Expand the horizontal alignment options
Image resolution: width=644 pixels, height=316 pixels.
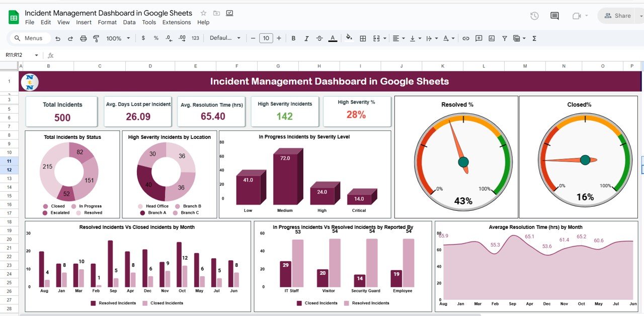pyautogui.click(x=403, y=38)
